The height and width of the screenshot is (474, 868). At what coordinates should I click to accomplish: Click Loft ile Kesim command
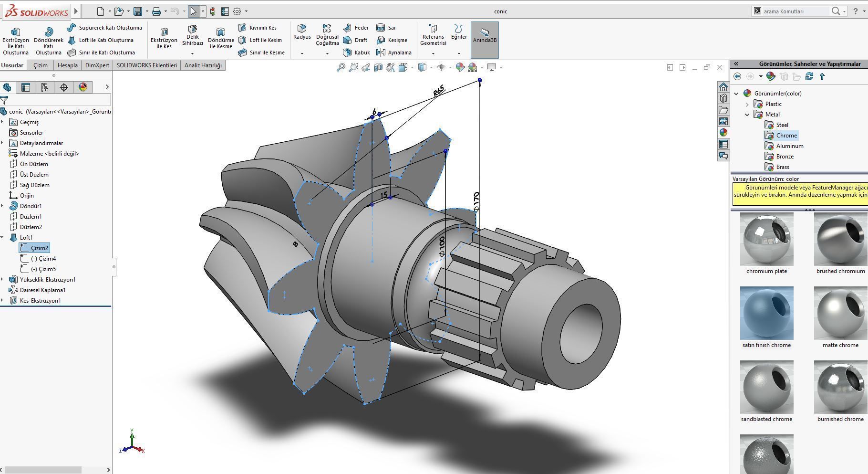tap(260, 40)
